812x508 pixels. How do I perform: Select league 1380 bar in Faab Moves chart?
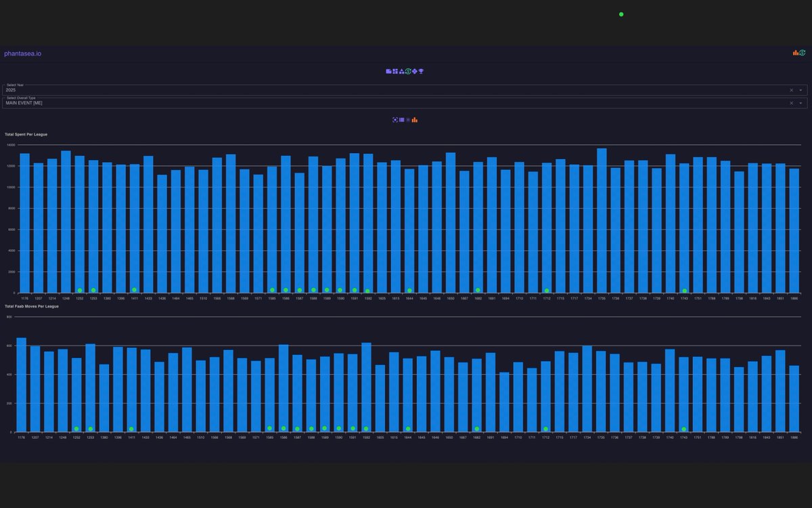point(104,398)
